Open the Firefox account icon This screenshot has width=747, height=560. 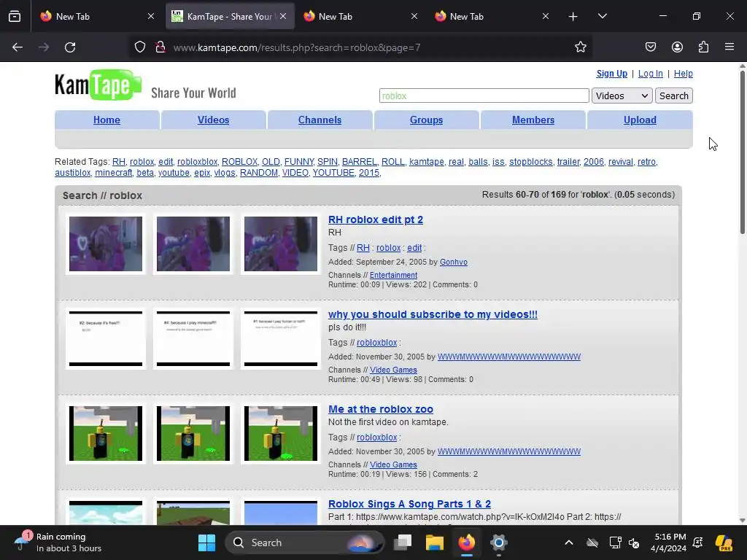coord(677,47)
